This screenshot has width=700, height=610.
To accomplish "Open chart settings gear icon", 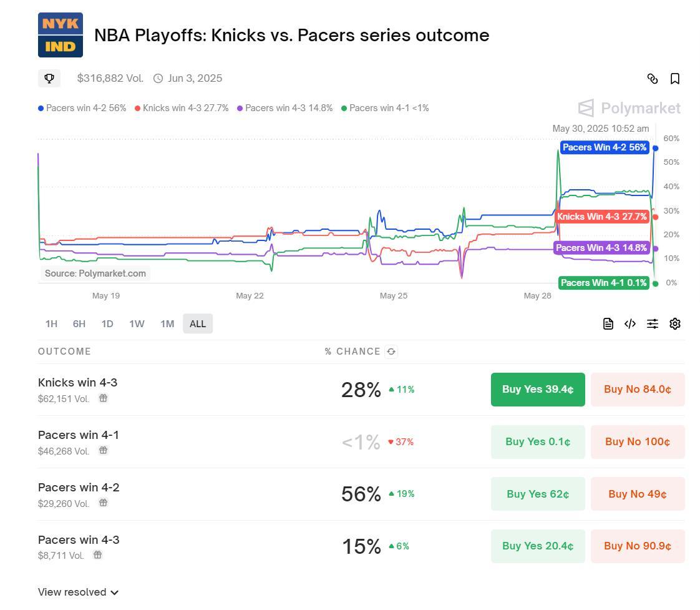I will pyautogui.click(x=674, y=323).
